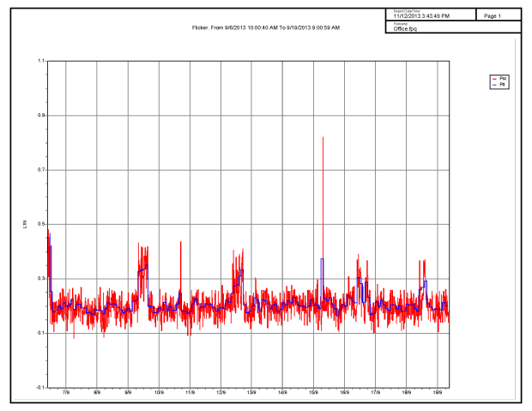Image resolution: width=532 pixels, height=411 pixels.
Task: Click the 15/9 x-axis date label
Action: pyautogui.click(x=313, y=392)
